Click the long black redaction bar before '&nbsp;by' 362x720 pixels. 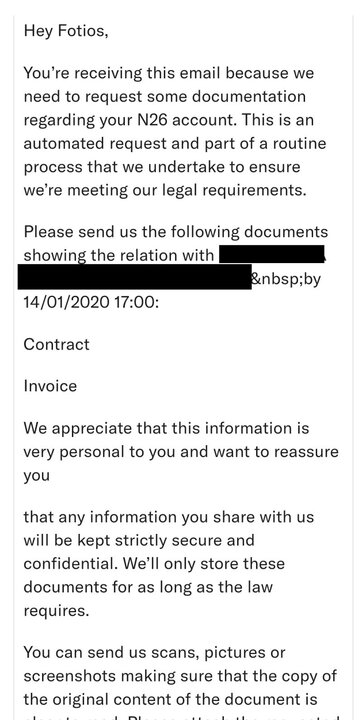coord(135,276)
